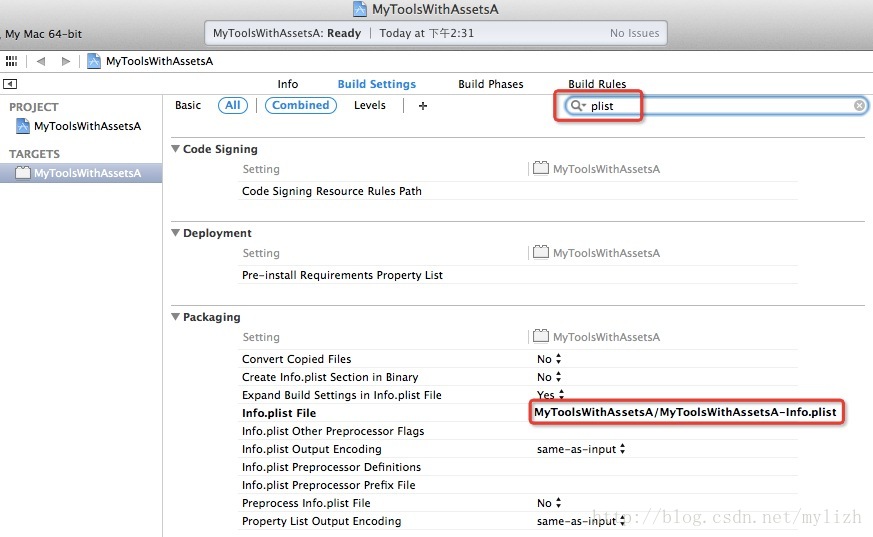Viewport: 873px width, 537px height.
Task: Click No Issues in activity viewer
Action: [x=634, y=33]
